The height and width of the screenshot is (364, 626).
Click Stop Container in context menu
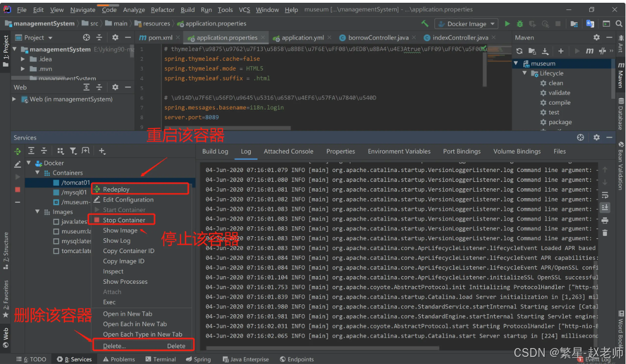pyautogui.click(x=124, y=220)
